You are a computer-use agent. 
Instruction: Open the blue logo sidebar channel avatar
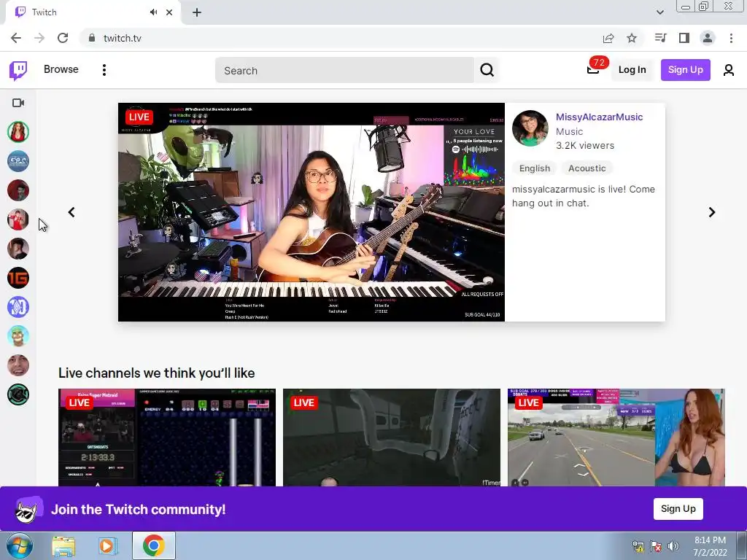[18, 161]
